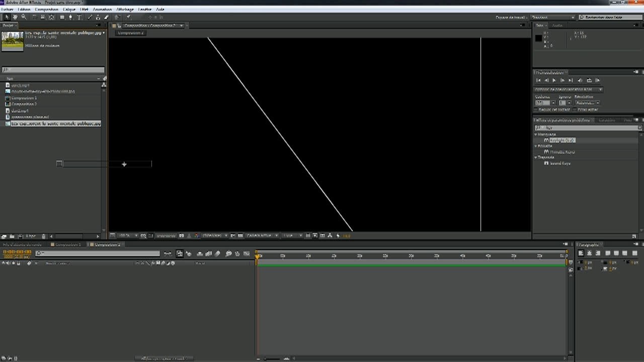The width and height of the screenshot is (644, 362).
Task: Select the Sound Keys effect
Action: coord(560,163)
